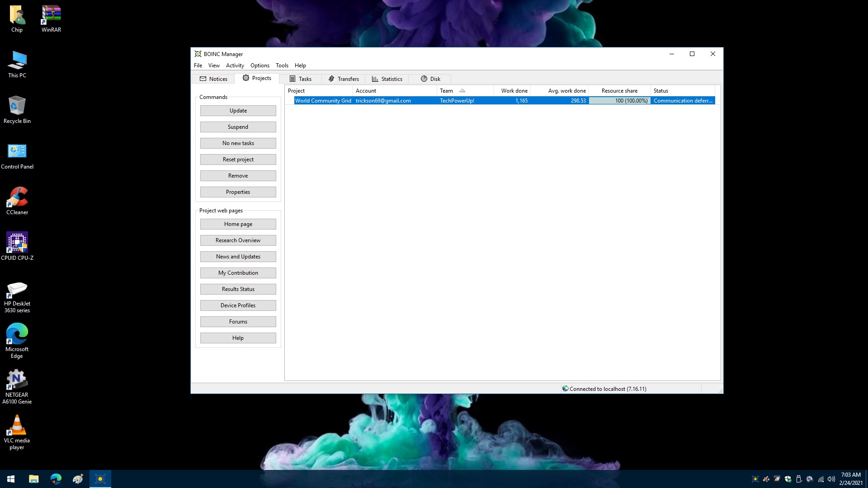This screenshot has width=868, height=488.
Task: Select the World Community Grid project row
Action: (x=501, y=100)
